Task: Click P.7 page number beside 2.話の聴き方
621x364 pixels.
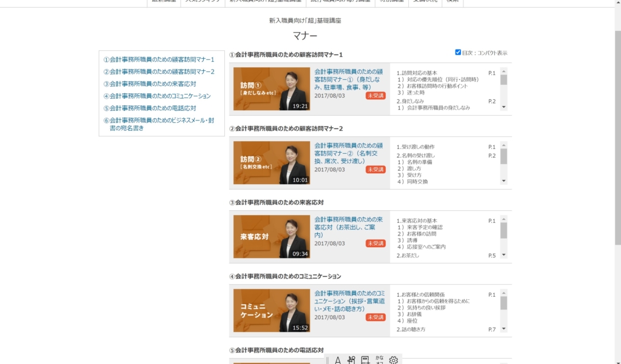Action: [x=492, y=329]
